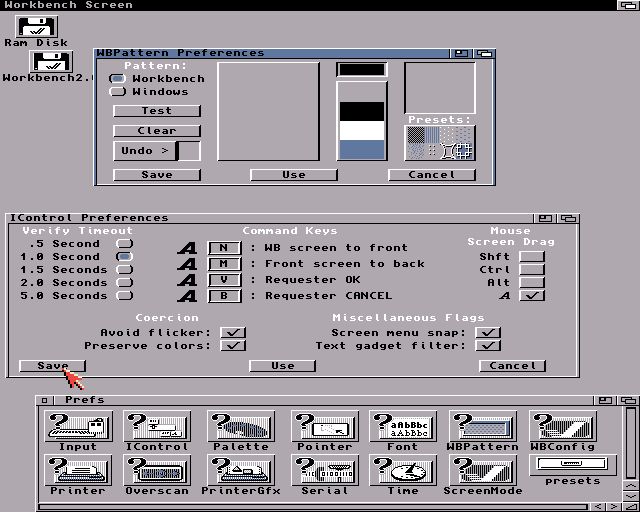Pick the white color in pattern palette
The image size is (640, 512).
coord(362,131)
